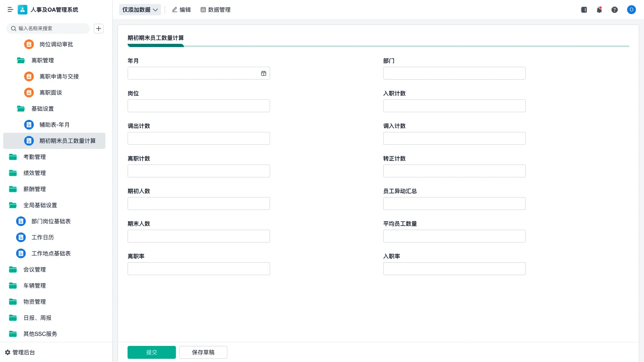Open the calendar picker in 年月 field
This screenshot has width=644, height=362.
pos(264,73)
